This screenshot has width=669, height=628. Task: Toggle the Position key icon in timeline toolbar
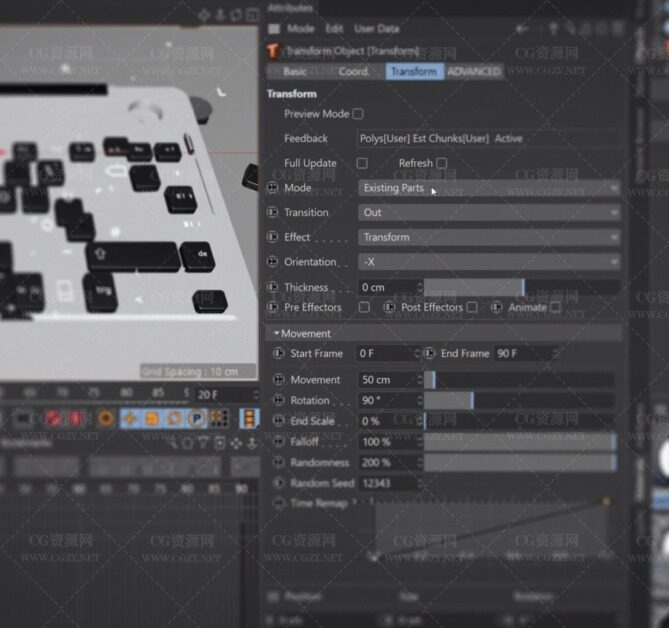[x=130, y=418]
